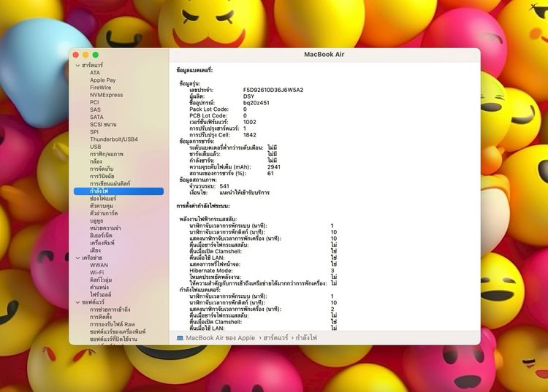
Task: Open กราฟิก/จอภาพ in the sidebar
Action: point(107,154)
